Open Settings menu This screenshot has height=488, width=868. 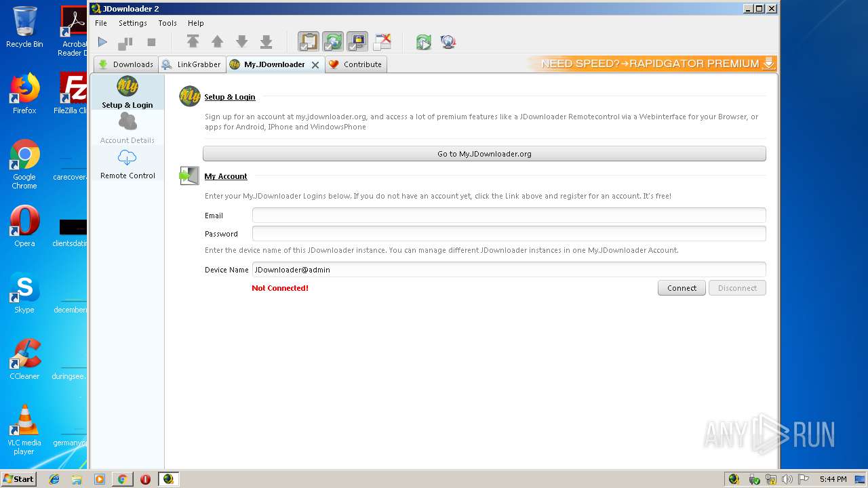(x=133, y=23)
